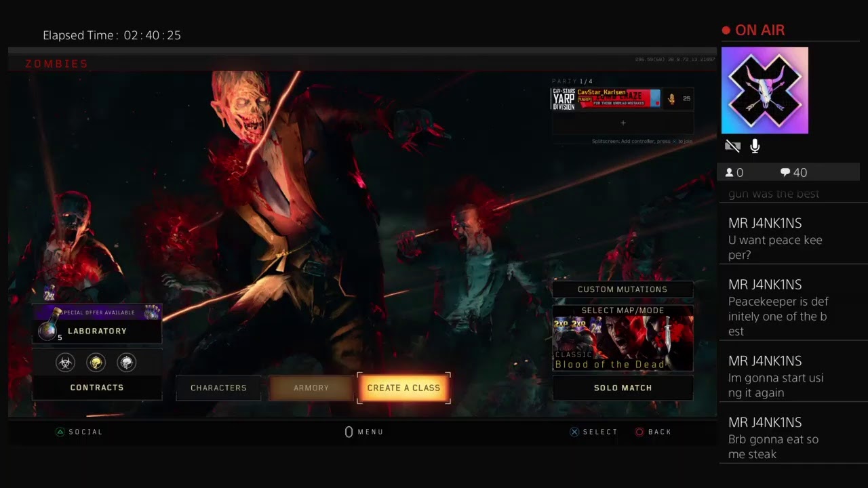868x488 pixels.
Task: Click the splitscreen add controller hint
Action: click(642, 142)
